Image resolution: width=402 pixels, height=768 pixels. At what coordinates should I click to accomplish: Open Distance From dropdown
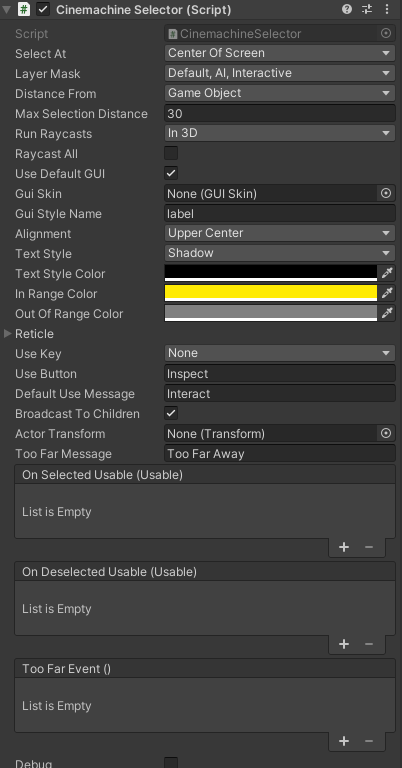tap(280, 93)
